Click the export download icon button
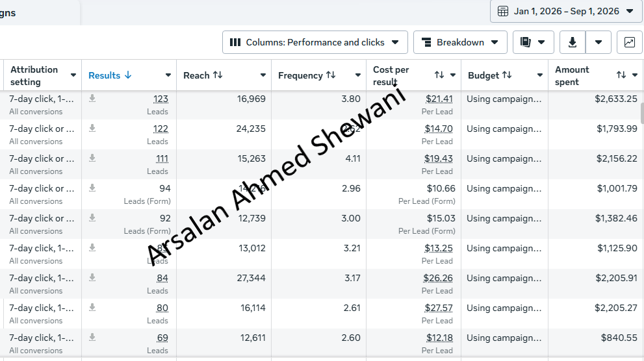The height and width of the screenshot is (361, 644). pos(573,42)
